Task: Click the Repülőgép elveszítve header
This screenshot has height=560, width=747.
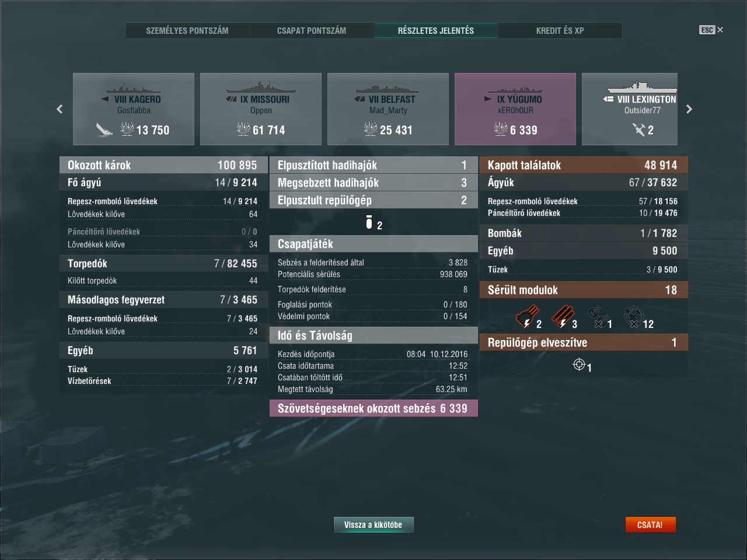Action: pos(584,342)
